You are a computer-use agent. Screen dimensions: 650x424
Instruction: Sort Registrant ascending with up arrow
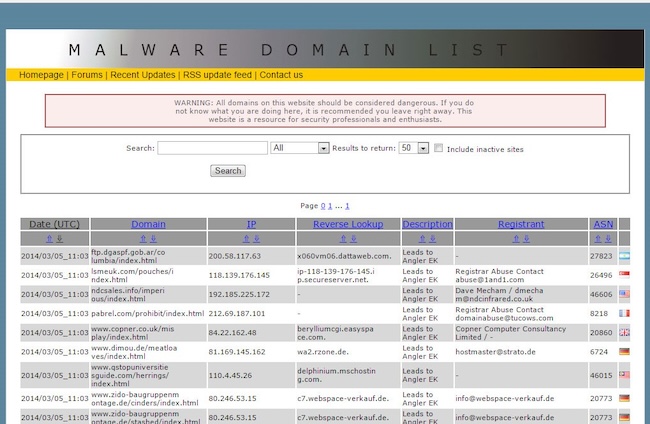point(516,239)
